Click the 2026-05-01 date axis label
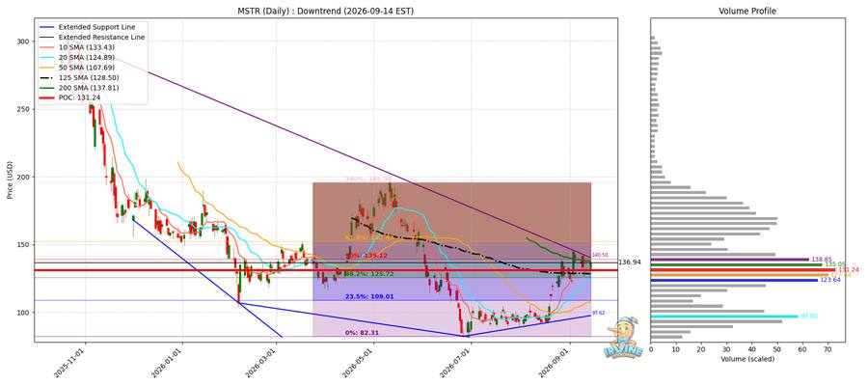The height and width of the screenshot is (386, 868). (359, 362)
